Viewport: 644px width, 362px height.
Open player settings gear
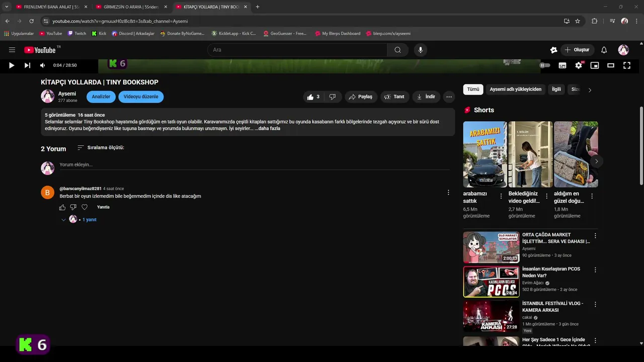pyautogui.click(x=579, y=65)
